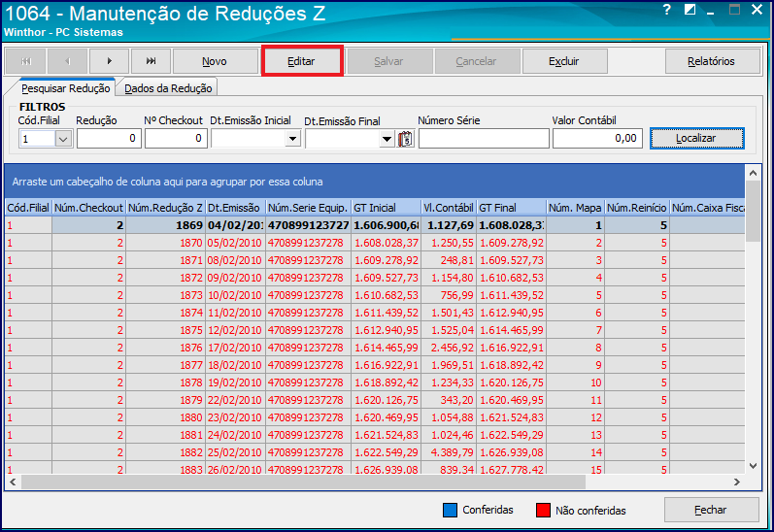Click the Nº Checkout input field
This screenshot has height=532, width=774.
tap(175, 139)
